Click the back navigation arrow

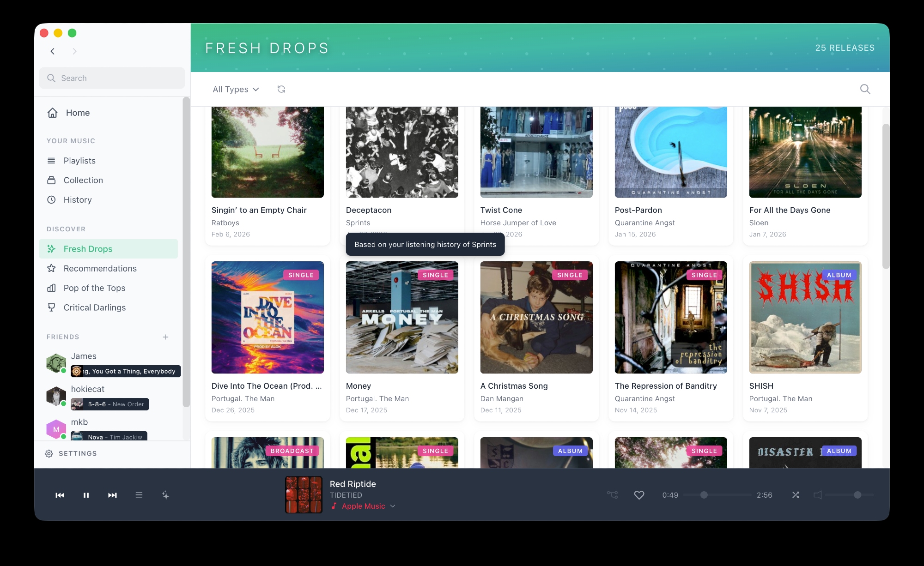[53, 51]
